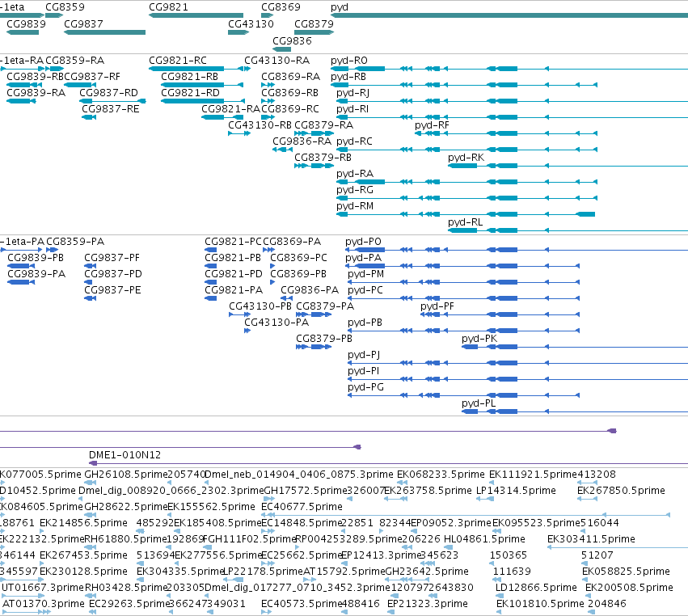Select transcript CG43130-RB
This screenshot has height=616, width=688.
pos(260,125)
